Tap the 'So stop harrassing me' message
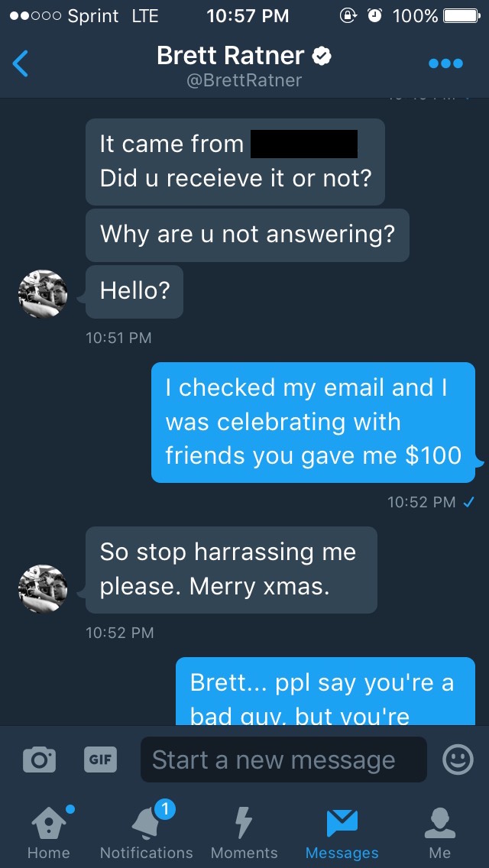Image resolution: width=489 pixels, height=868 pixels. point(231,569)
